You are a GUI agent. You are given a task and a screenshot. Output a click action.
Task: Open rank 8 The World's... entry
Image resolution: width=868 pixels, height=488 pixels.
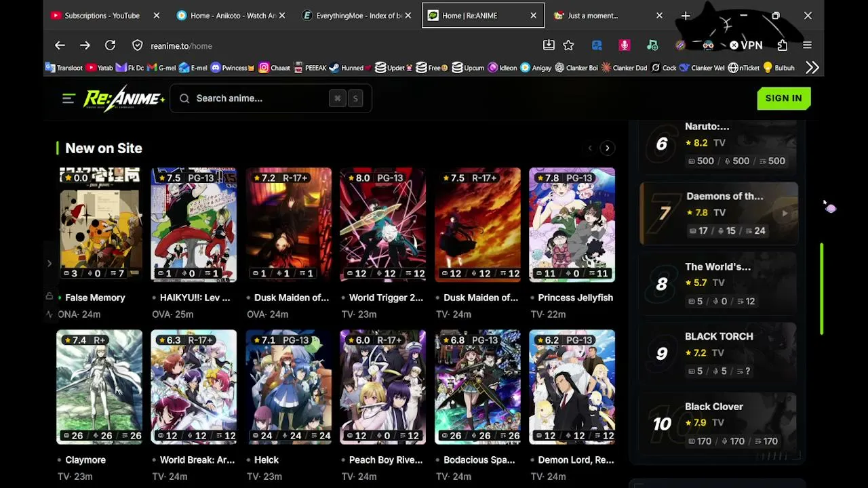pyautogui.click(x=719, y=283)
